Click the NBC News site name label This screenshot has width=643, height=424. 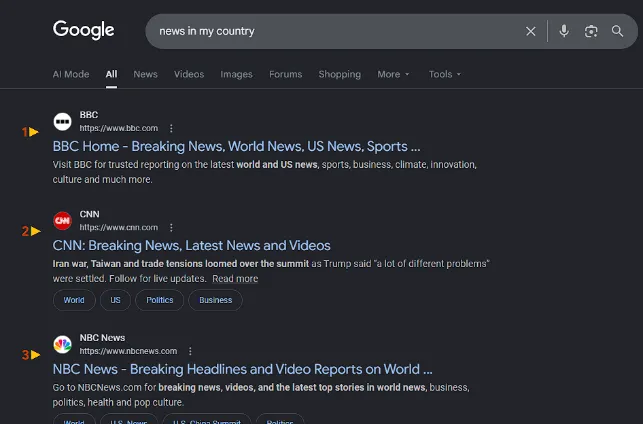(x=103, y=338)
